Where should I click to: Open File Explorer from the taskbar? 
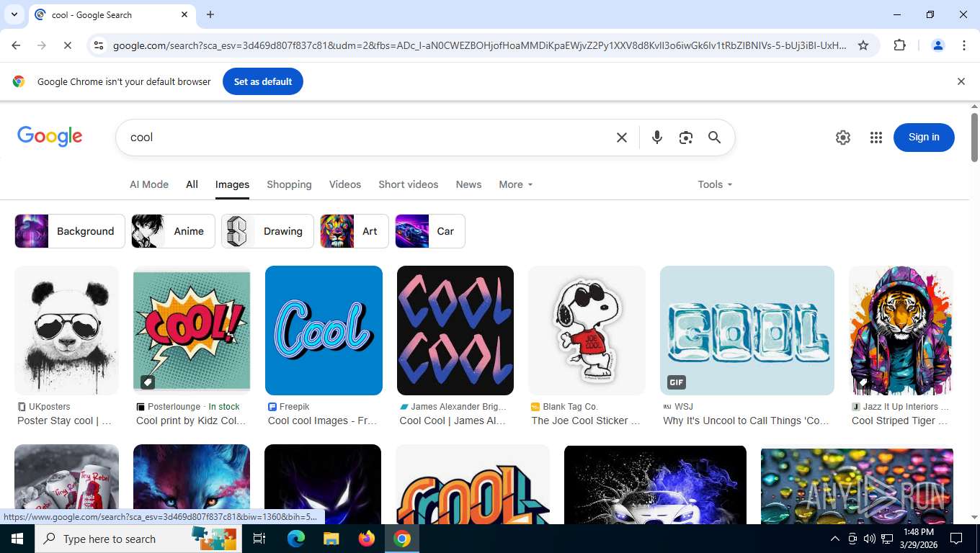pyautogui.click(x=331, y=539)
